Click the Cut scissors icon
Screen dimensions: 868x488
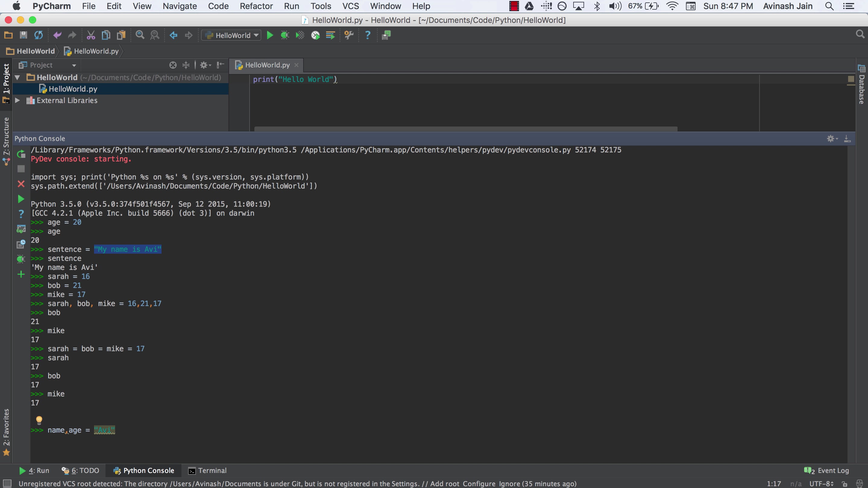point(91,35)
